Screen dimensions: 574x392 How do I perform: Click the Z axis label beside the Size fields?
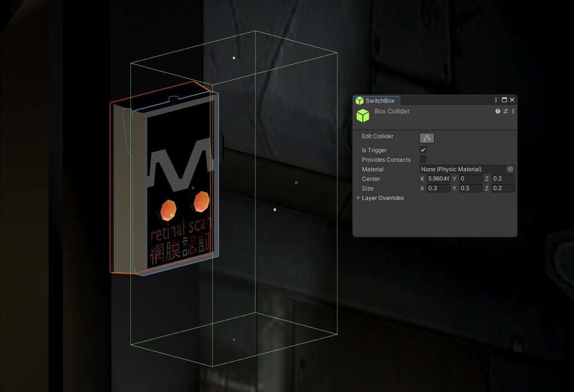[x=487, y=188]
